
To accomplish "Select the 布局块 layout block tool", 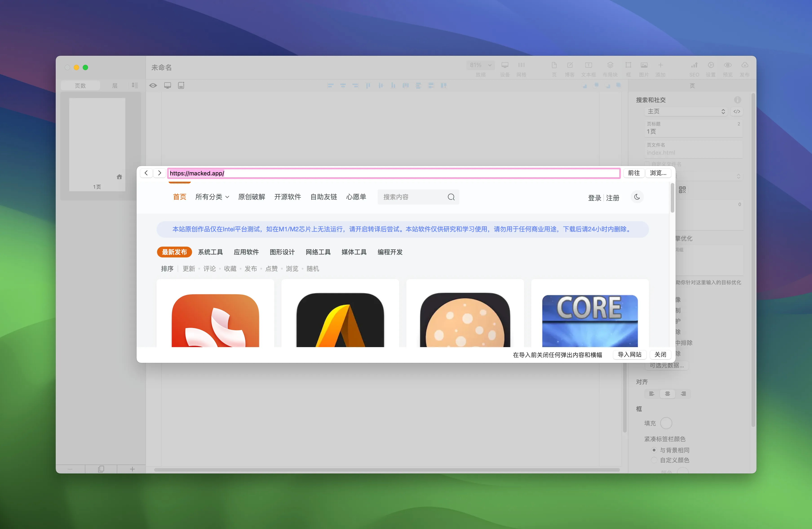I will click(x=610, y=65).
